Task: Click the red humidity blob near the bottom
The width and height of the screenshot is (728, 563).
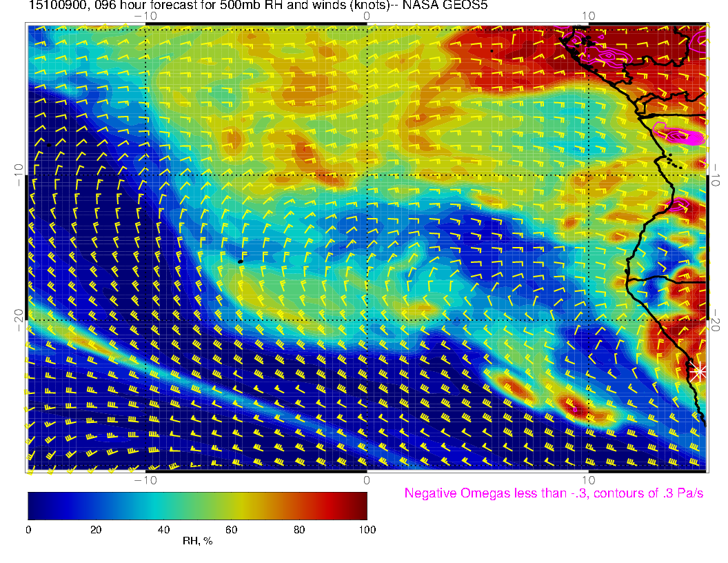Action: 516,391
